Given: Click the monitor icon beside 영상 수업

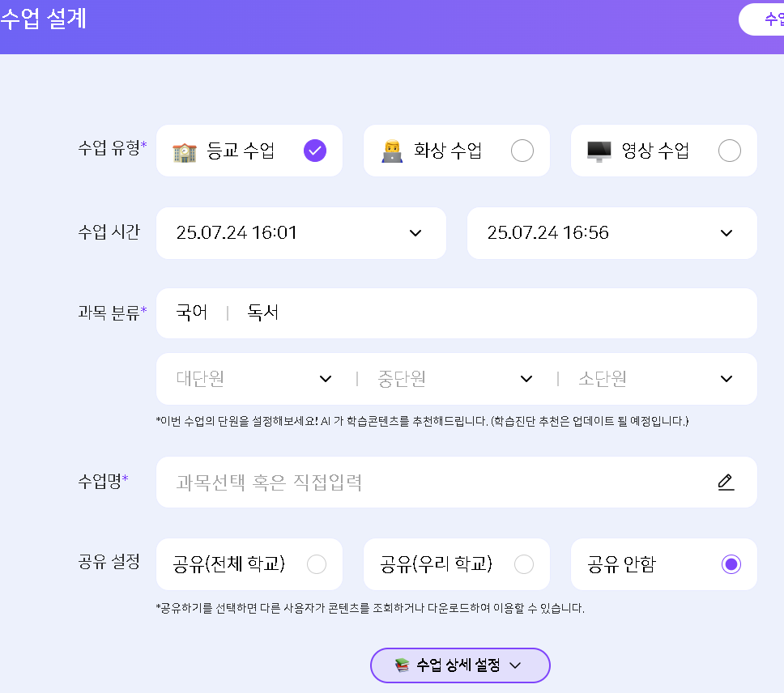Looking at the screenshot, I should [x=599, y=151].
